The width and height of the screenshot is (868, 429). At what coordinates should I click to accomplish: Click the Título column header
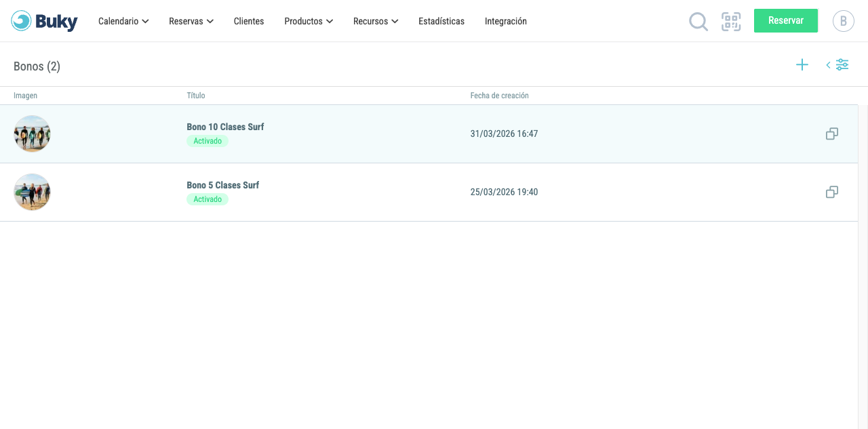pos(196,96)
